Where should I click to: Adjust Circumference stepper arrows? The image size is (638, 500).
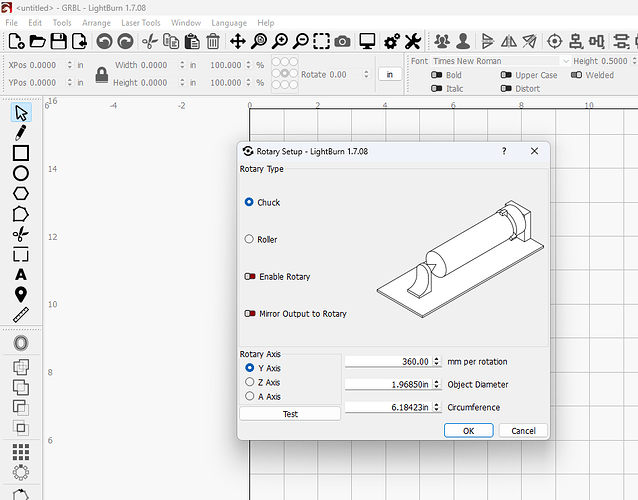(x=437, y=407)
